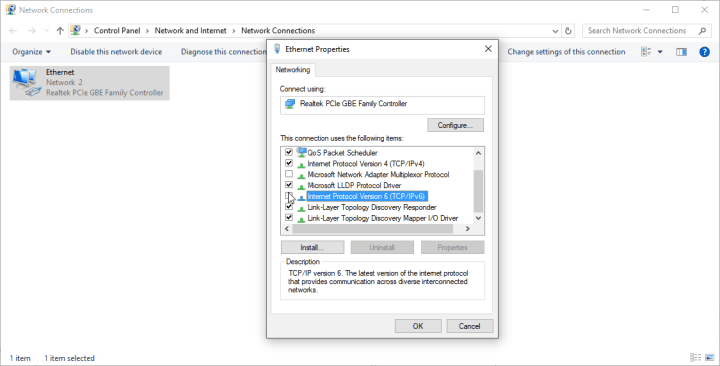
Task: Expand the address bar history dropdown
Action: [x=555, y=31]
